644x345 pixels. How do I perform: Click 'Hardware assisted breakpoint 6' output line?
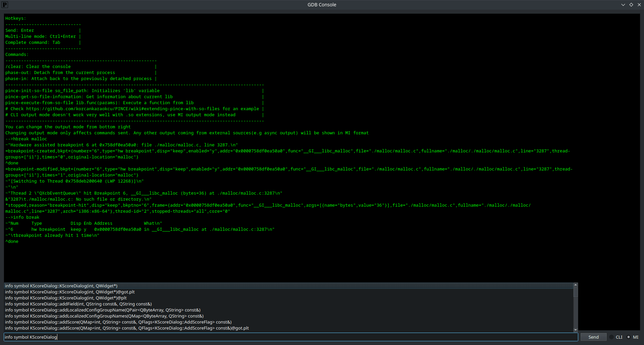tap(122, 145)
